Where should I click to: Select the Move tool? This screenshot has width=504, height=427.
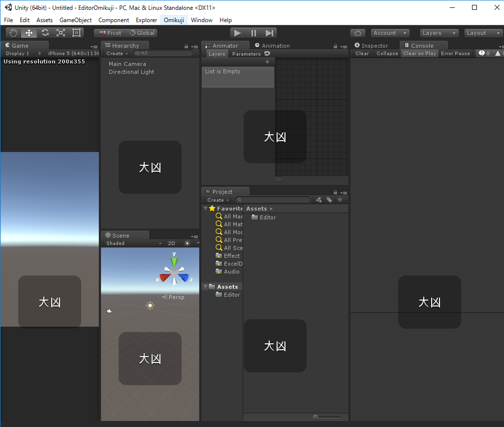[x=30, y=32]
